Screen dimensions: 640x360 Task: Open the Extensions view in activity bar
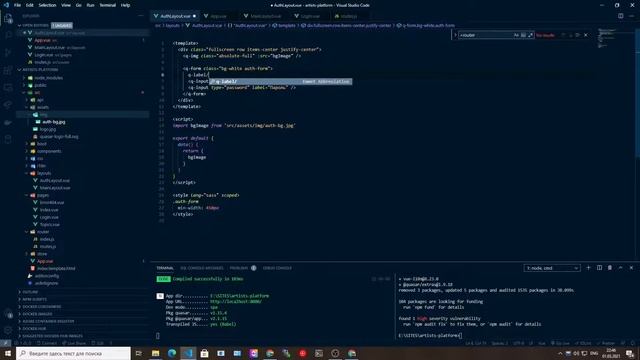[8, 70]
